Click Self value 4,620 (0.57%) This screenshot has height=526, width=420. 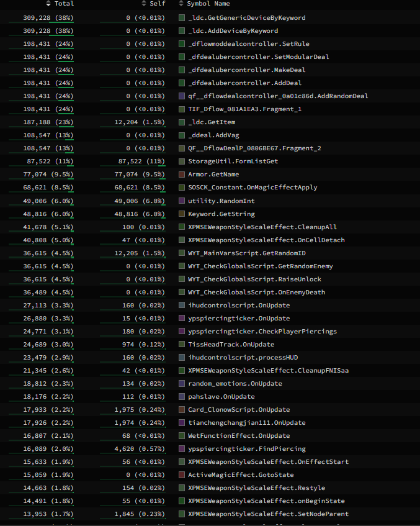140,449
